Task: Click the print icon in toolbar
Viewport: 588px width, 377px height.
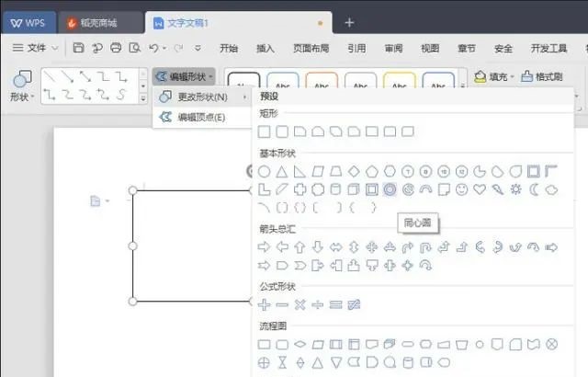Action: click(116, 48)
